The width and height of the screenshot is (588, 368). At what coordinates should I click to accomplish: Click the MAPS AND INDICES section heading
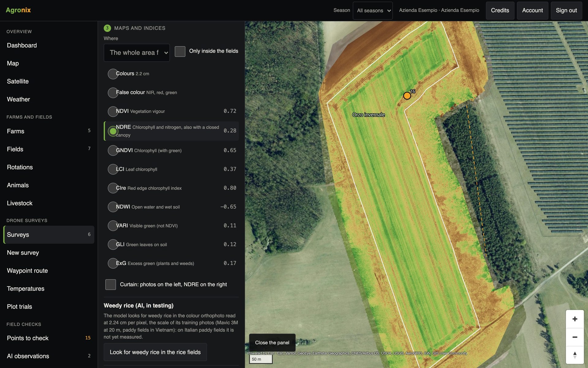[140, 28]
